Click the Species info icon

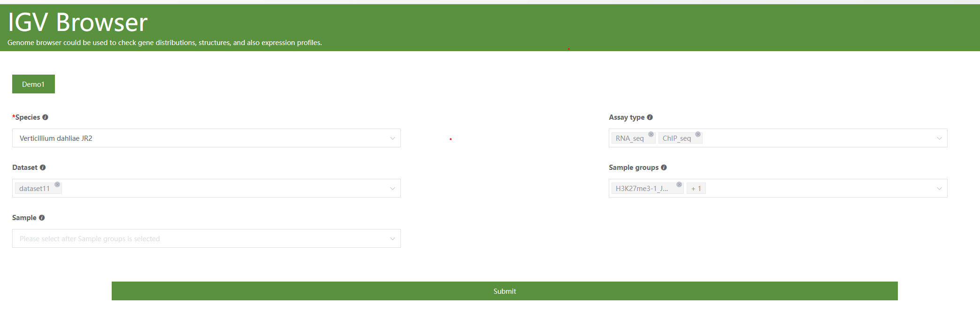point(45,117)
